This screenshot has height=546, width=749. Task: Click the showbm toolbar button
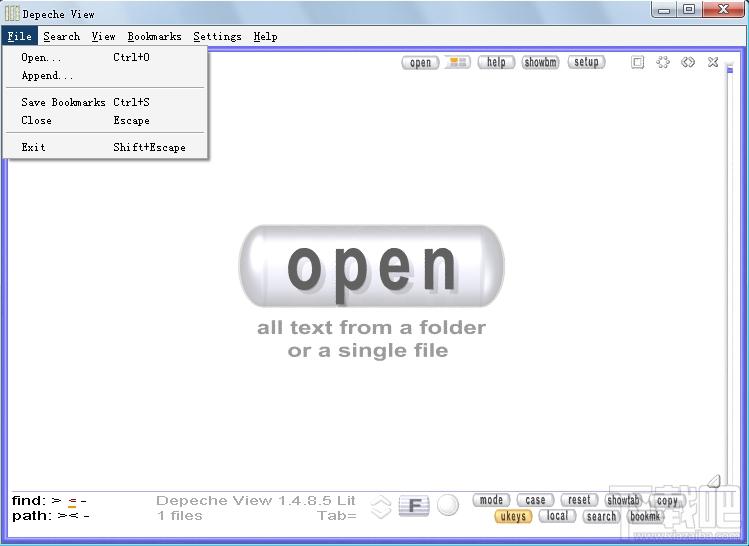[x=540, y=63]
